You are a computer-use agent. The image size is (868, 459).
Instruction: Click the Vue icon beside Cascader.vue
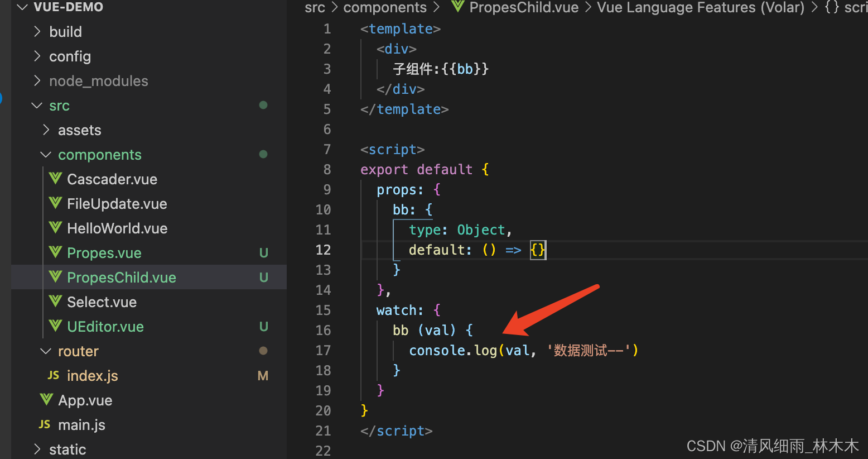[x=55, y=178]
